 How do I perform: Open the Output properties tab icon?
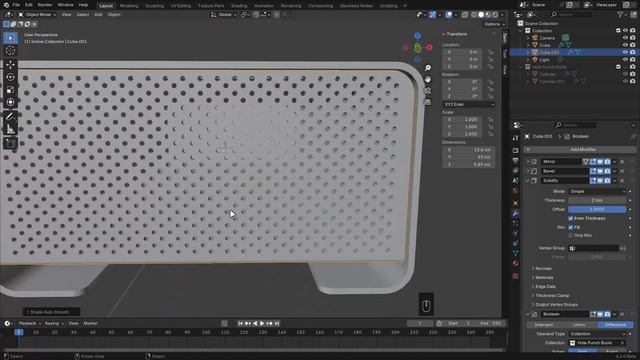(x=516, y=161)
